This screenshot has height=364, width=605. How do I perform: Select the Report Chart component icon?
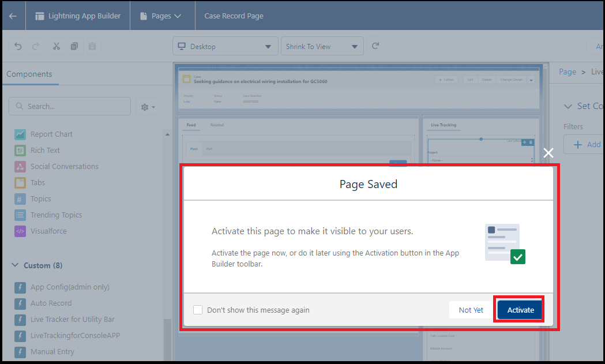(x=20, y=134)
